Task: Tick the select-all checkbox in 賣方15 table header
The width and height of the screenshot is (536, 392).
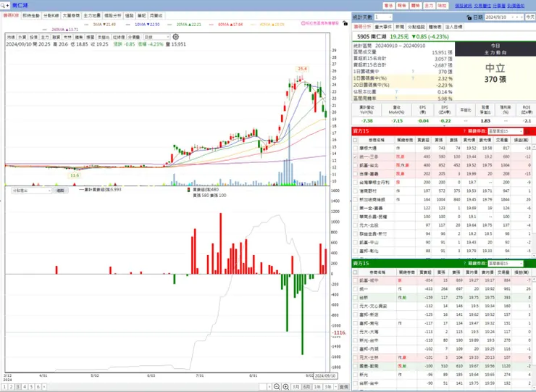Action: coord(356,272)
